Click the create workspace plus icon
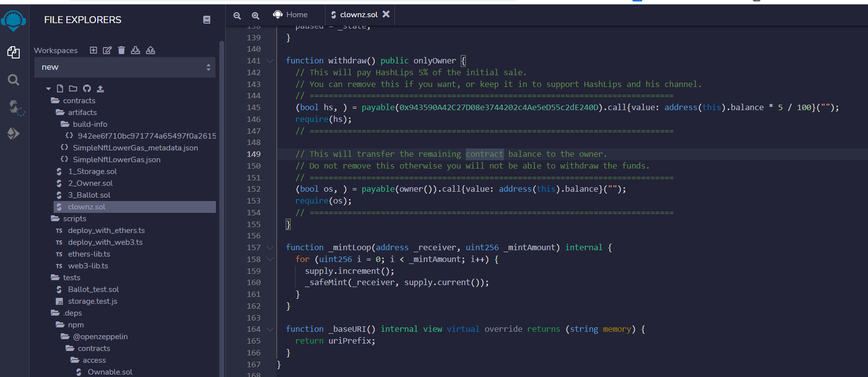The width and height of the screenshot is (868, 377). click(x=93, y=50)
